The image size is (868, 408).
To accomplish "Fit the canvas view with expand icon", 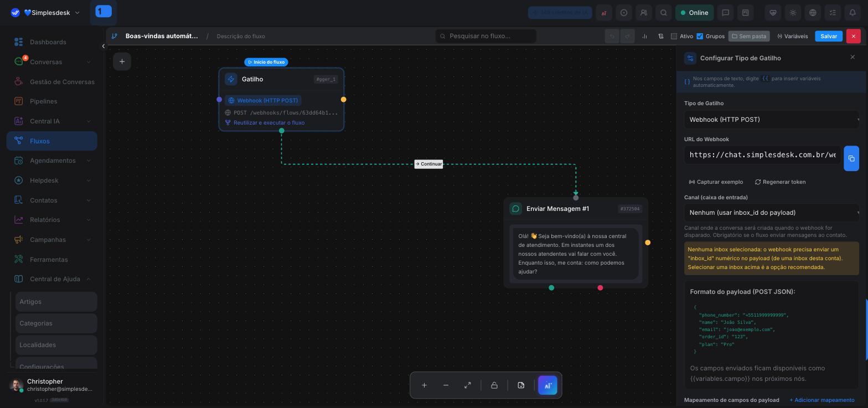I will [x=468, y=385].
